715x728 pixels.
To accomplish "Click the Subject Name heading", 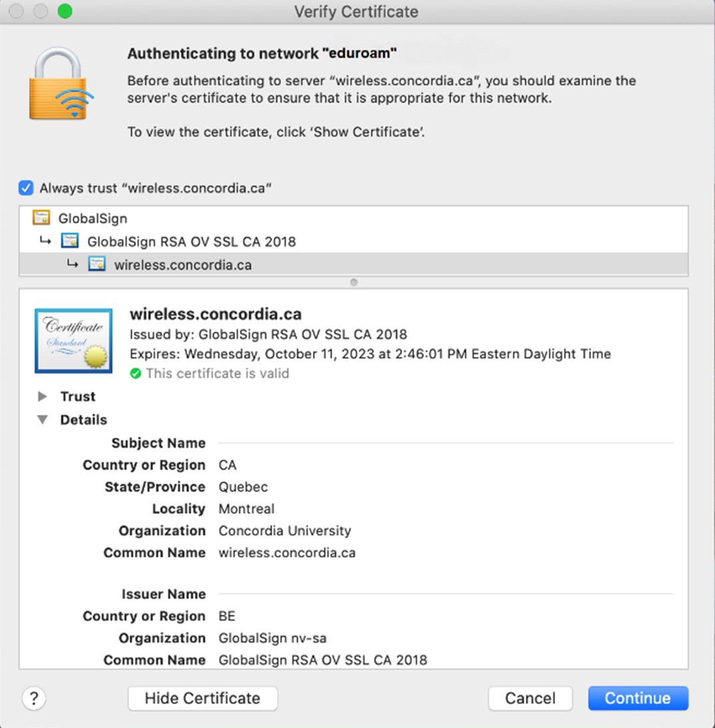I will (158, 443).
